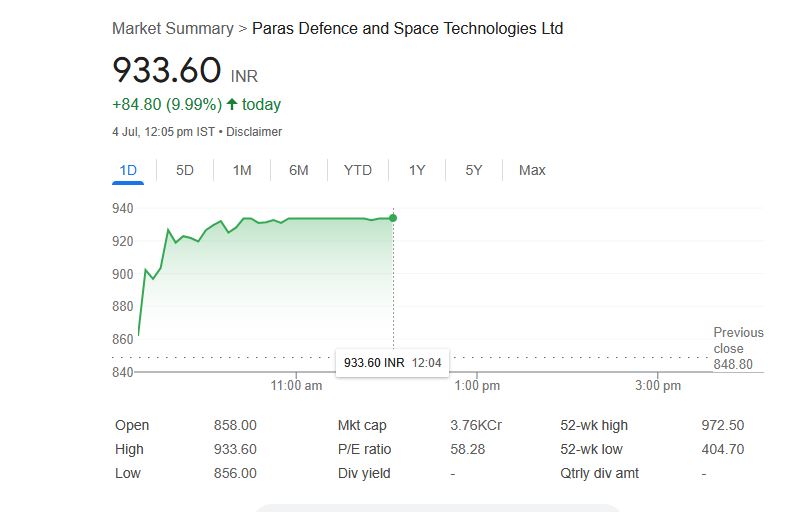Click the green price marker dot
The image size is (810, 512).
393,218
